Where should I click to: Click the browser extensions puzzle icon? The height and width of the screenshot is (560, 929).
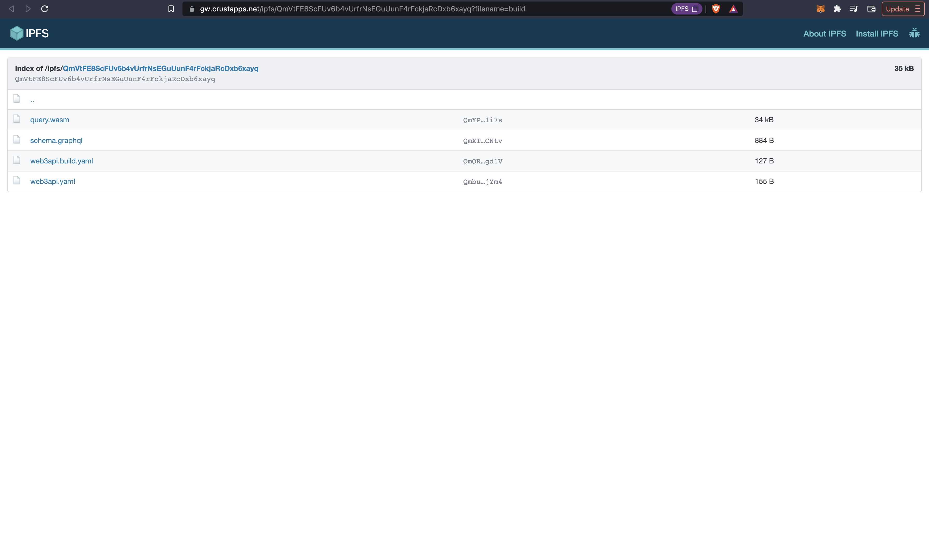(x=837, y=9)
